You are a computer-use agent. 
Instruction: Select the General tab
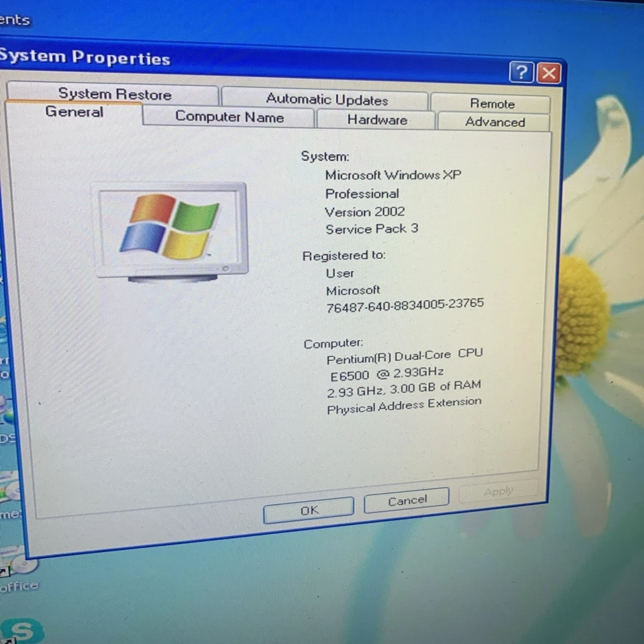pos(74,113)
